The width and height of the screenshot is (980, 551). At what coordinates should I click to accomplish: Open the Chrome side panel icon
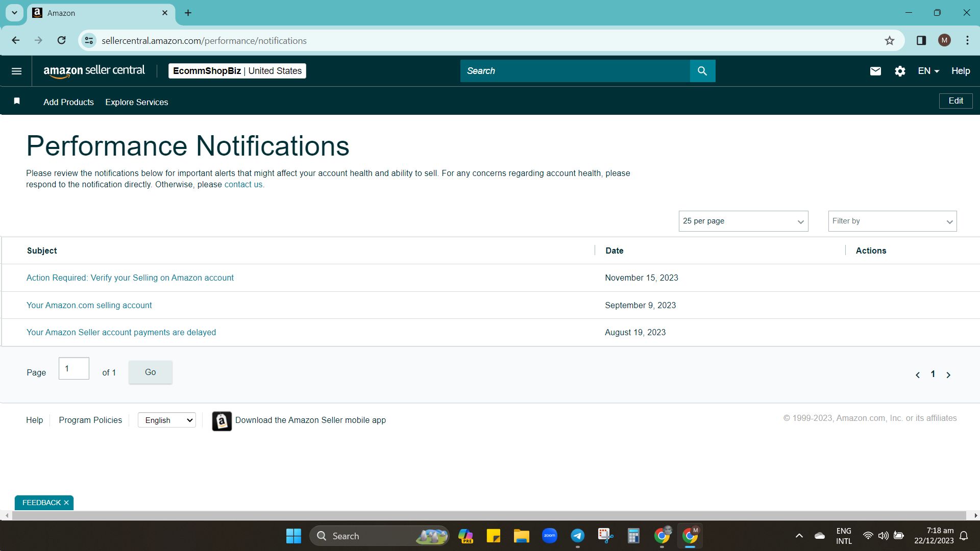click(x=921, y=41)
